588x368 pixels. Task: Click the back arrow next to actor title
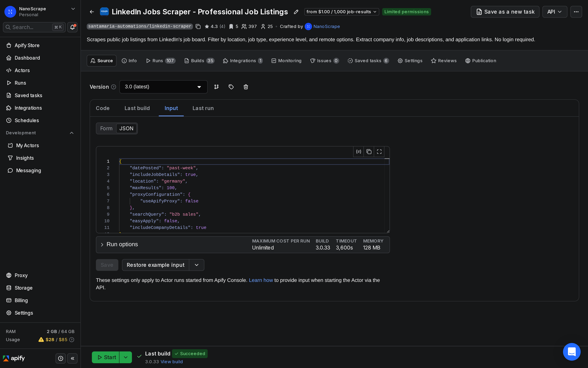point(92,12)
